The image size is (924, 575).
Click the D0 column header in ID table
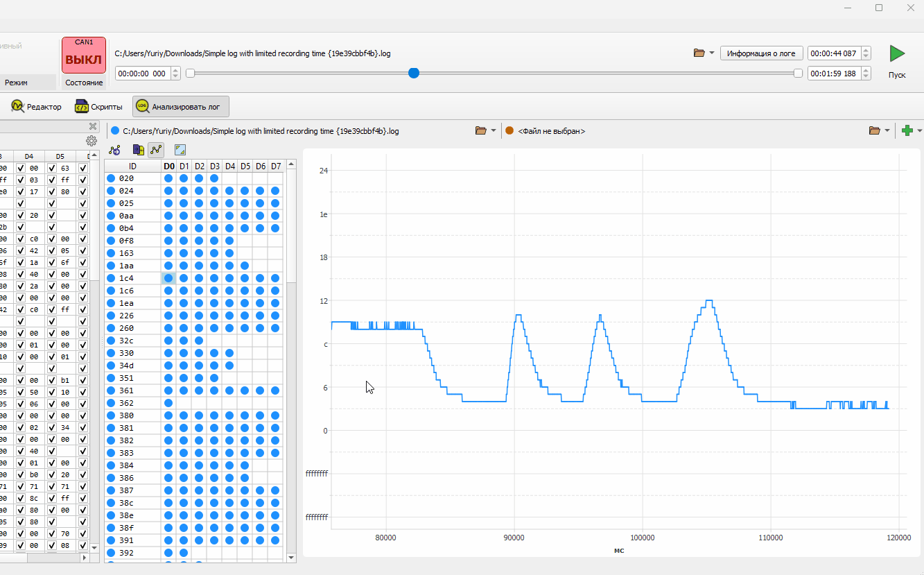pos(168,166)
